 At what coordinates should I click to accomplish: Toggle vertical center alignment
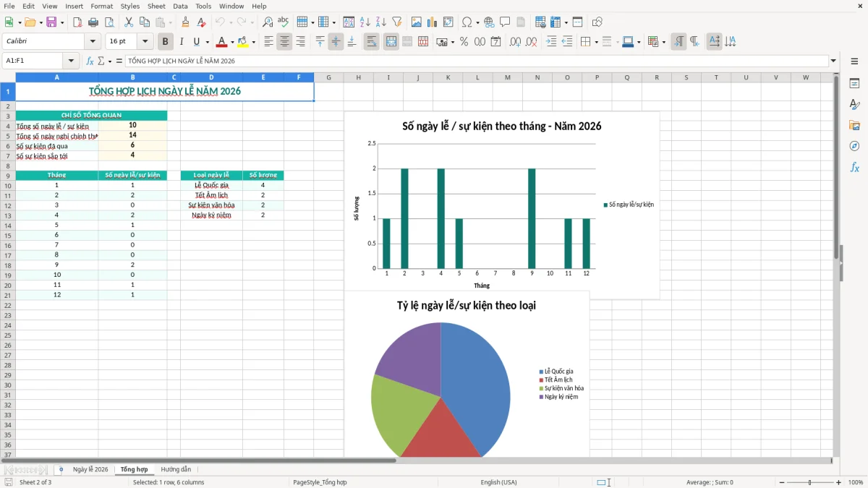tap(336, 42)
